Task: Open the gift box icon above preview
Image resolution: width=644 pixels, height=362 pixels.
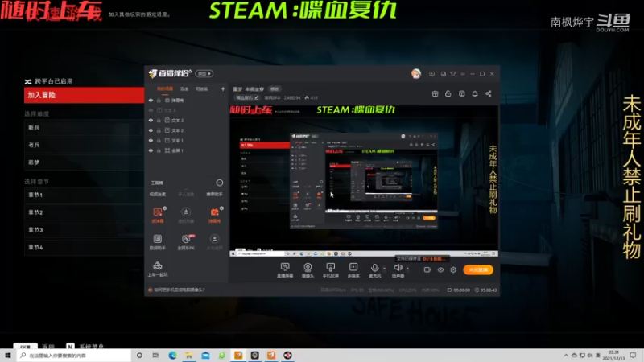Action: (435, 93)
